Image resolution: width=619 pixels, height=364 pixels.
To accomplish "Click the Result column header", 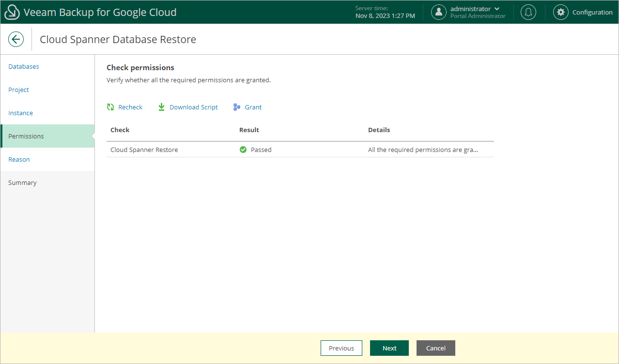I will (x=249, y=130).
